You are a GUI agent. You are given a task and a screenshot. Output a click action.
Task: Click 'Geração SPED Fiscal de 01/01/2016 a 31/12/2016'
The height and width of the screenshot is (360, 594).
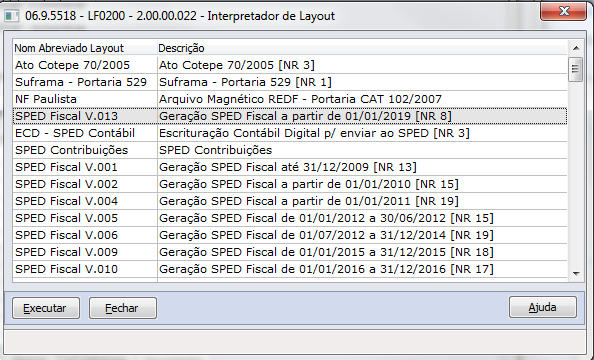point(302,269)
